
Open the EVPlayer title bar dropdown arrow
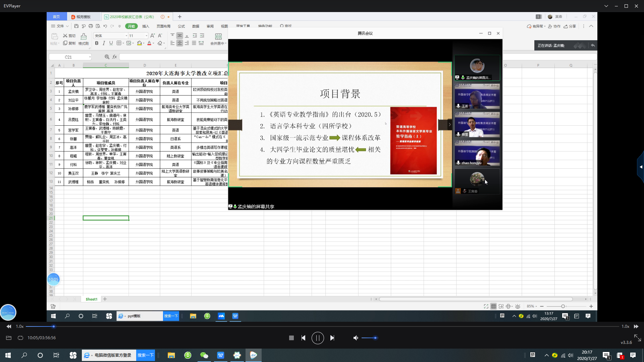click(x=606, y=6)
